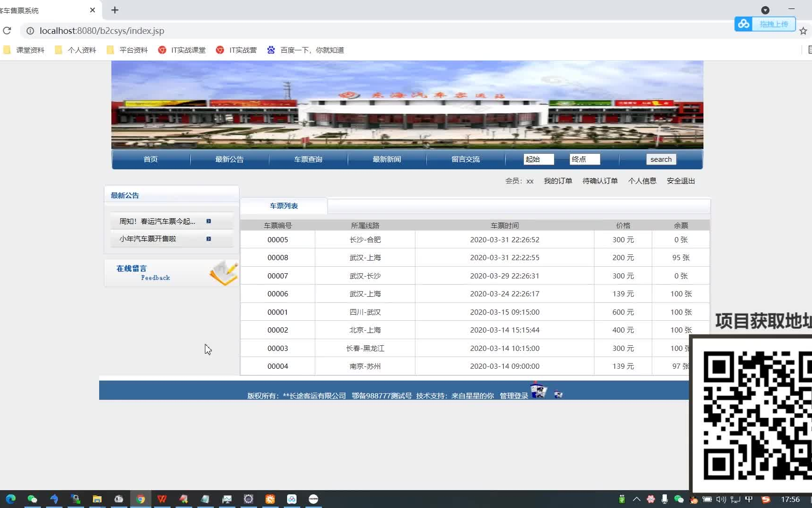Viewport: 812px width, 508px height.
Task: Open announcement 小年汽车票开售啦
Action: pyautogui.click(x=148, y=239)
